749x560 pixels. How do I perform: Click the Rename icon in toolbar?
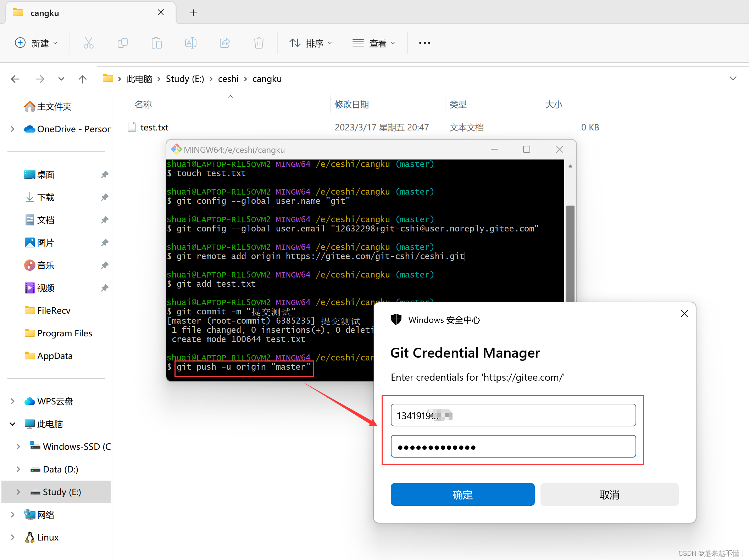click(x=190, y=43)
